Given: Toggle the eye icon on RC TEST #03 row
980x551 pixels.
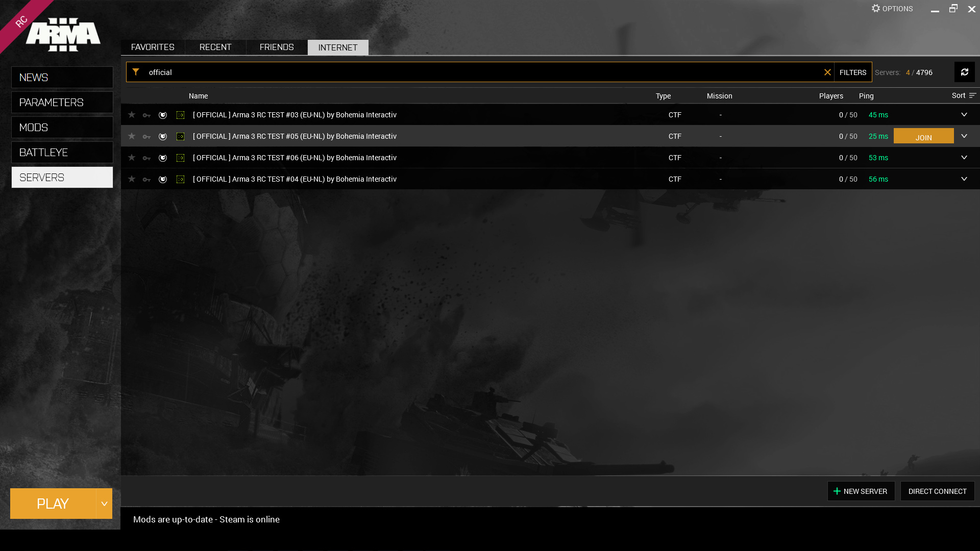Looking at the screenshot, I should pos(162,114).
